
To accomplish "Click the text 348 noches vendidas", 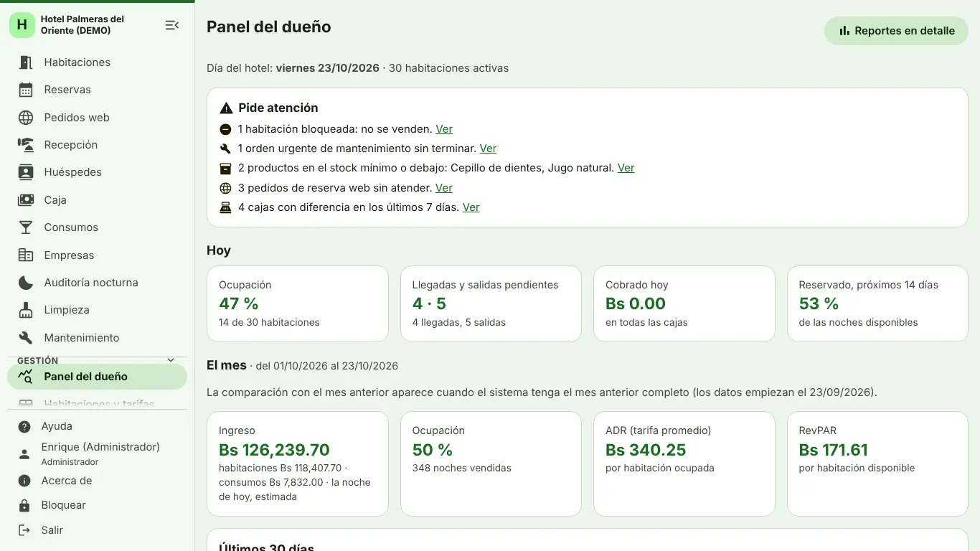I will click(x=462, y=468).
